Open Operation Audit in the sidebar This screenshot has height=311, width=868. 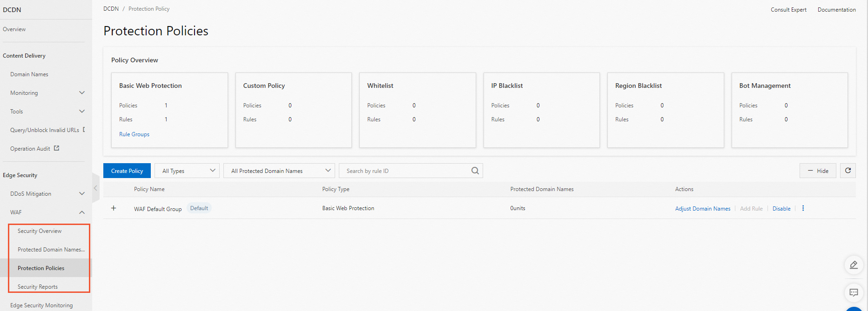30,149
